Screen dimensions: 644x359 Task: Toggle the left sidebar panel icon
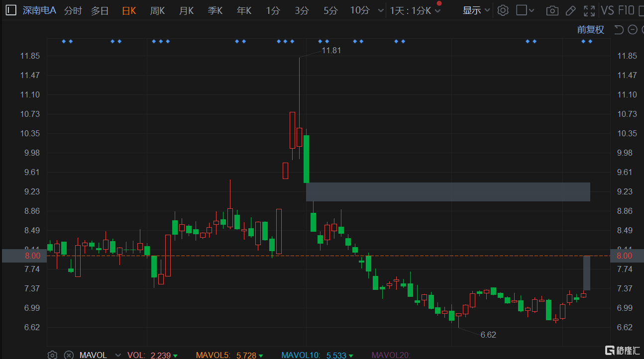(10, 10)
